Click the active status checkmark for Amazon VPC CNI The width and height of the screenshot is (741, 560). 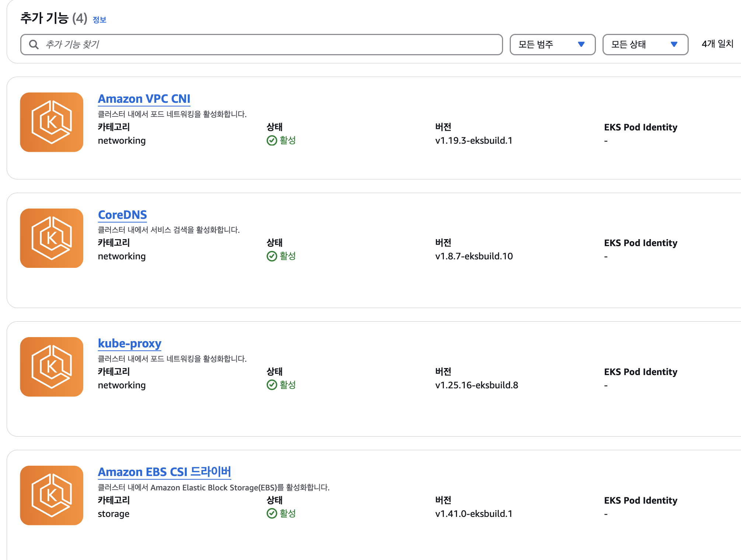coord(272,140)
